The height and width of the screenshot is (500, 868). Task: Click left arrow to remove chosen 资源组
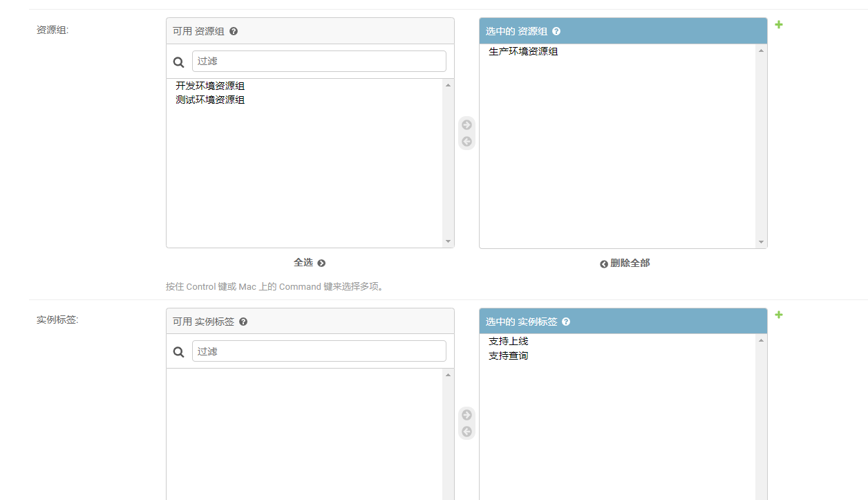[466, 142]
